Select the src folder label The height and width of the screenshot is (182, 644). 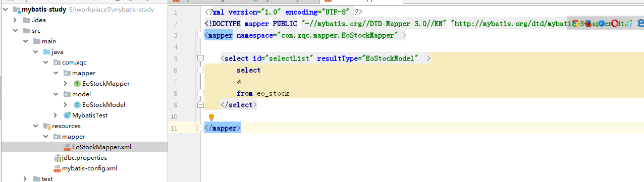click(x=36, y=31)
